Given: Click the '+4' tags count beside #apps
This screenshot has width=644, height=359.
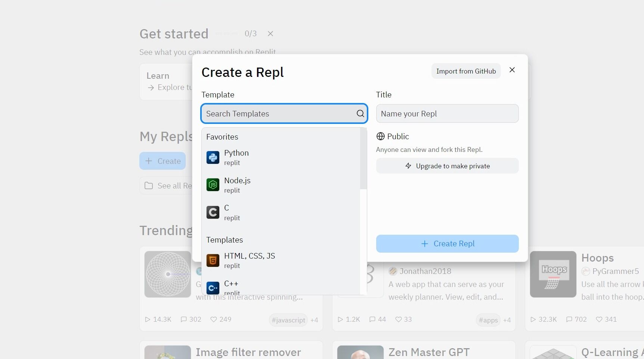Looking at the screenshot, I should tap(507, 320).
